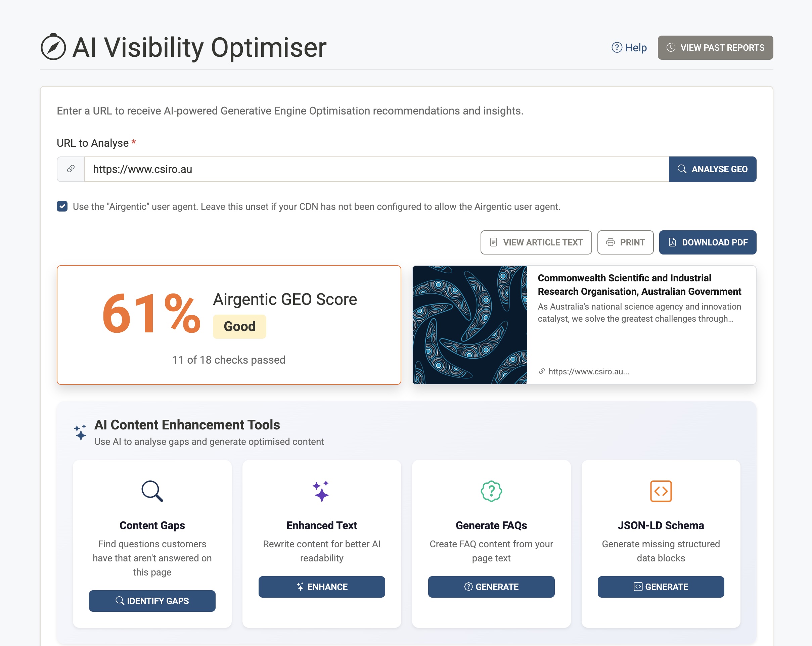Click the question badge icon above Generate FAQs

click(491, 491)
